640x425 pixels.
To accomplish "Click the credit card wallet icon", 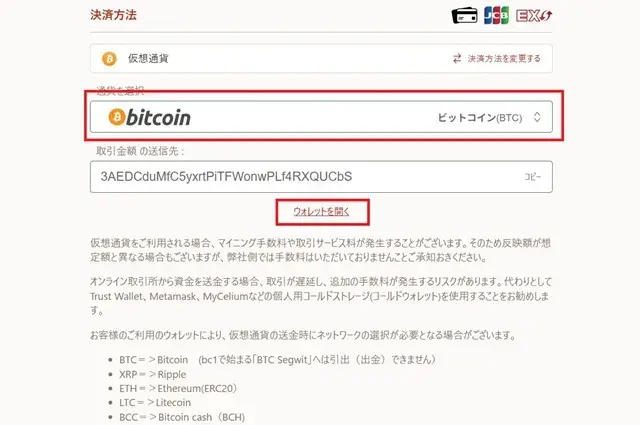I will (464, 16).
